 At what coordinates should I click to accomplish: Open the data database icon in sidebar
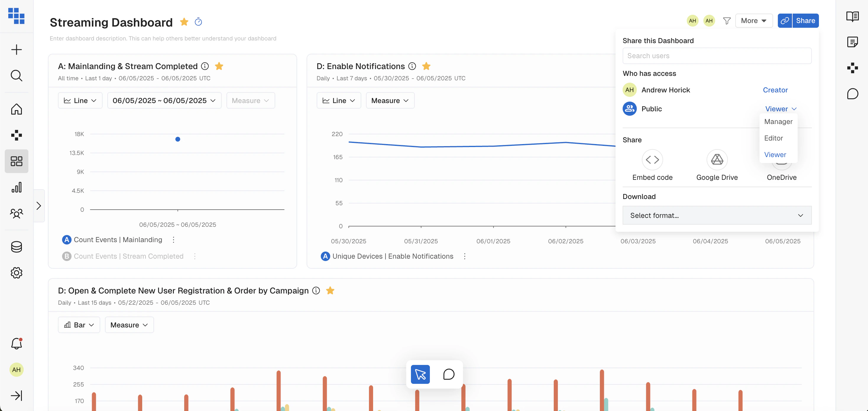17,247
